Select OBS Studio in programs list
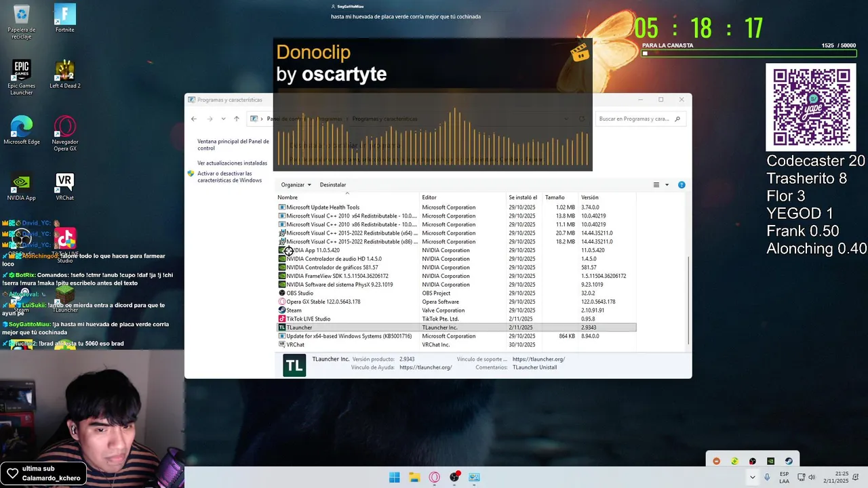Screen dimensions: 868x488 click(x=456, y=293)
